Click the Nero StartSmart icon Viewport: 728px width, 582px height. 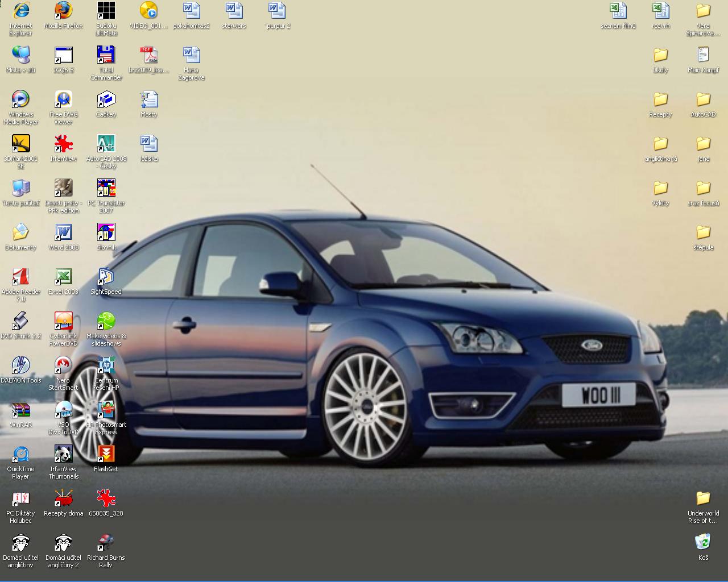tap(63, 365)
